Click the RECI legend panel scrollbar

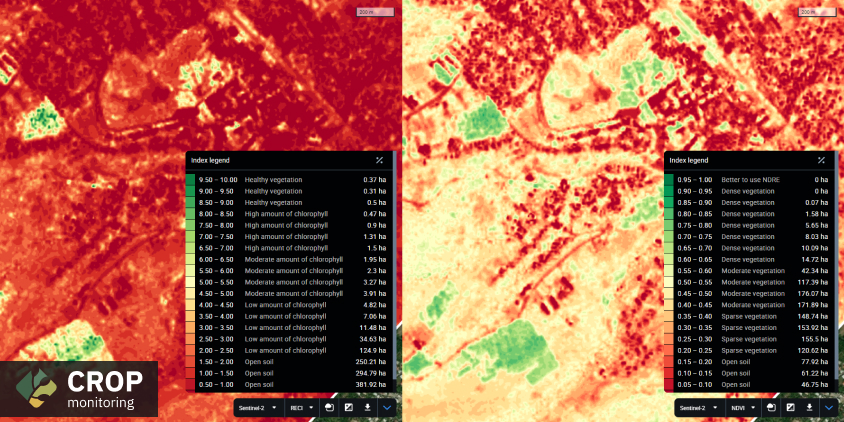pyautogui.click(x=395, y=264)
